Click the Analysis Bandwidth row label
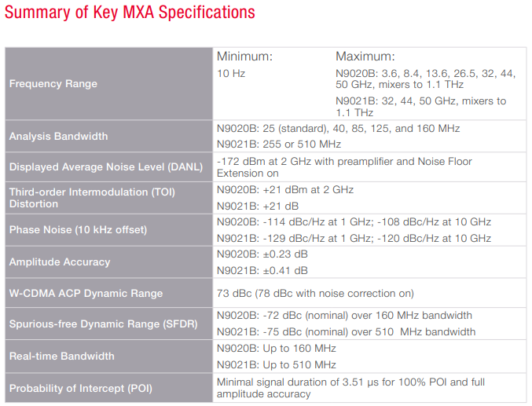The width and height of the screenshot is (532, 406). 58,136
